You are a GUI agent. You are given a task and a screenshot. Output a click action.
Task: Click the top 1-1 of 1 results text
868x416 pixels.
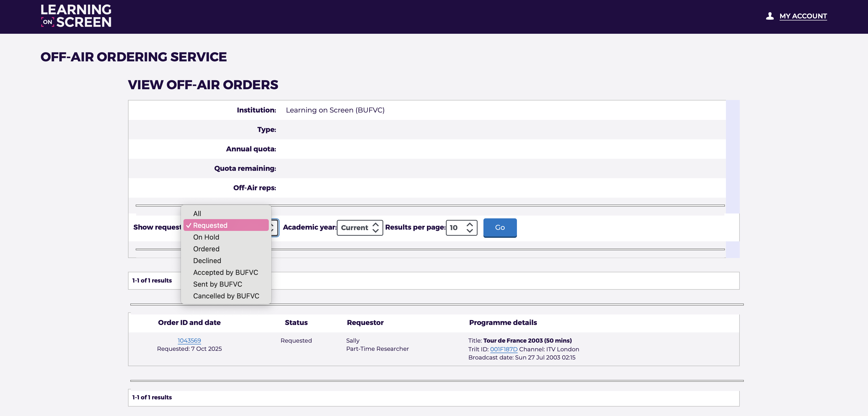click(x=152, y=280)
